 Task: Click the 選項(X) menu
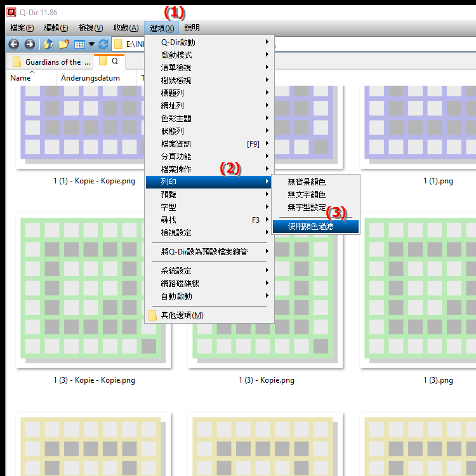point(161,28)
